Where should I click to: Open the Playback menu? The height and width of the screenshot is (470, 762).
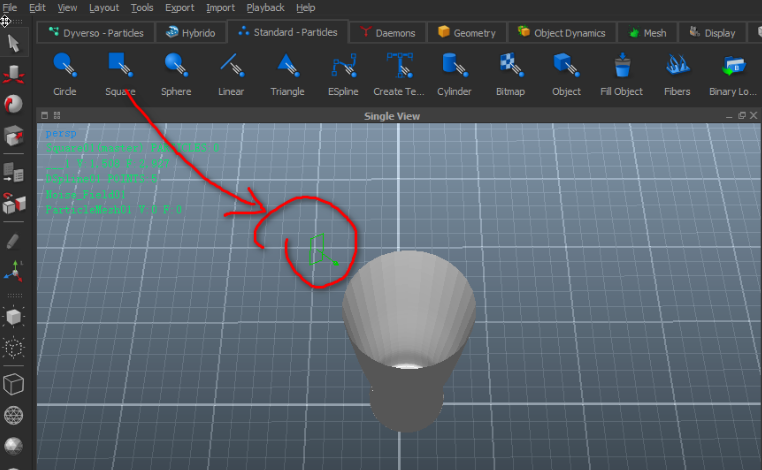(265, 7)
